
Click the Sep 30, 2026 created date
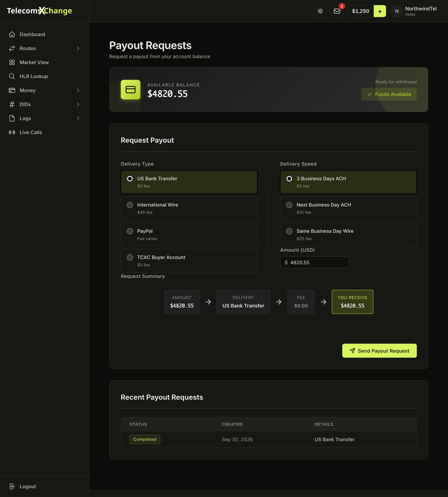(x=237, y=439)
